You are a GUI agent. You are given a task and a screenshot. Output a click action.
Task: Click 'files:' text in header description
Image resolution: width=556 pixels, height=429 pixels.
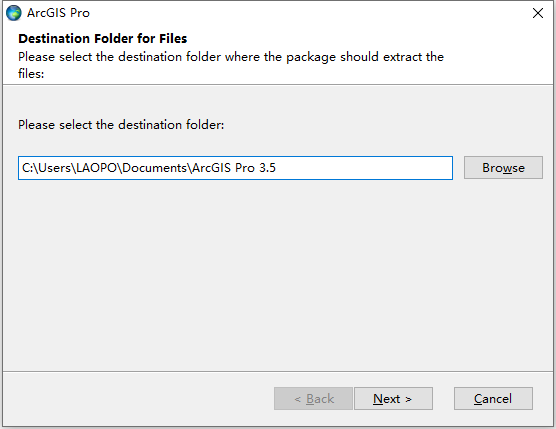tap(31, 74)
